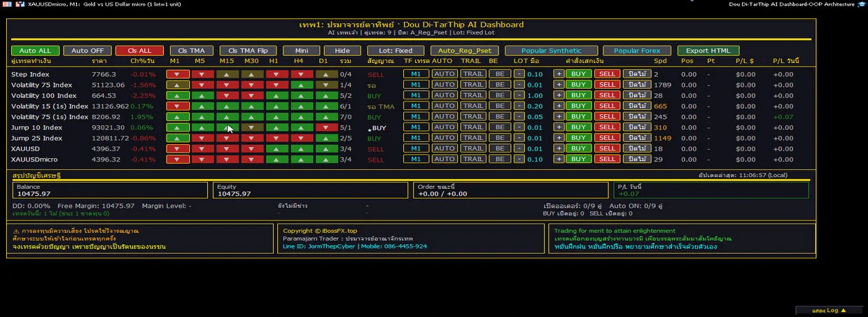Switch to Popular Forex pair set
Image resolution: width=868 pixels, height=317 pixels.
[x=637, y=50]
